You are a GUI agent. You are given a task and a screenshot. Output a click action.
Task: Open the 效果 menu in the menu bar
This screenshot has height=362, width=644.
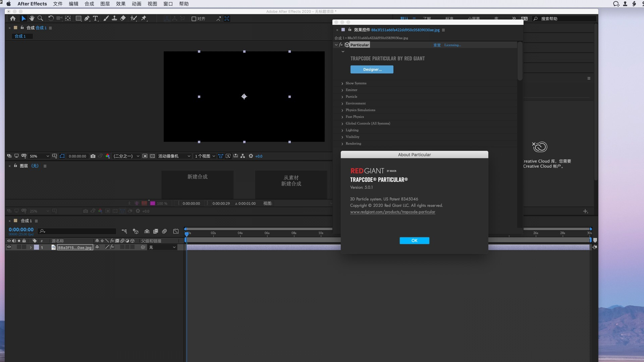pos(120,4)
